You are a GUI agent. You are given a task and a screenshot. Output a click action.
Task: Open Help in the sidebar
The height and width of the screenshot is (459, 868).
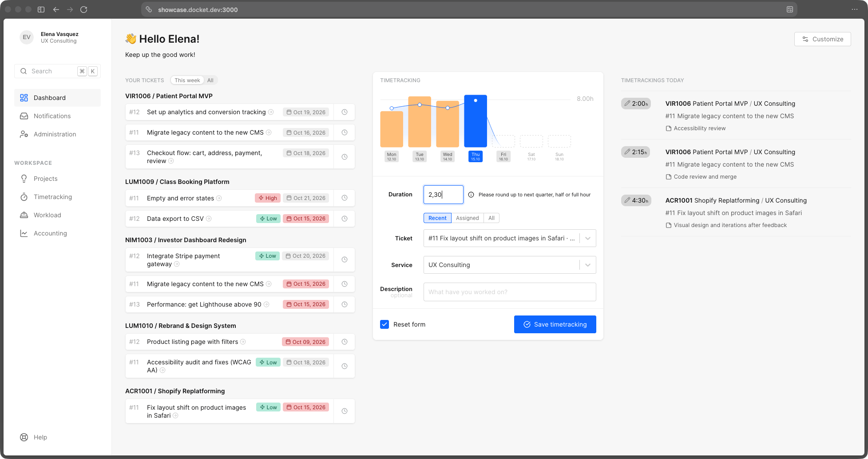click(x=57, y=437)
